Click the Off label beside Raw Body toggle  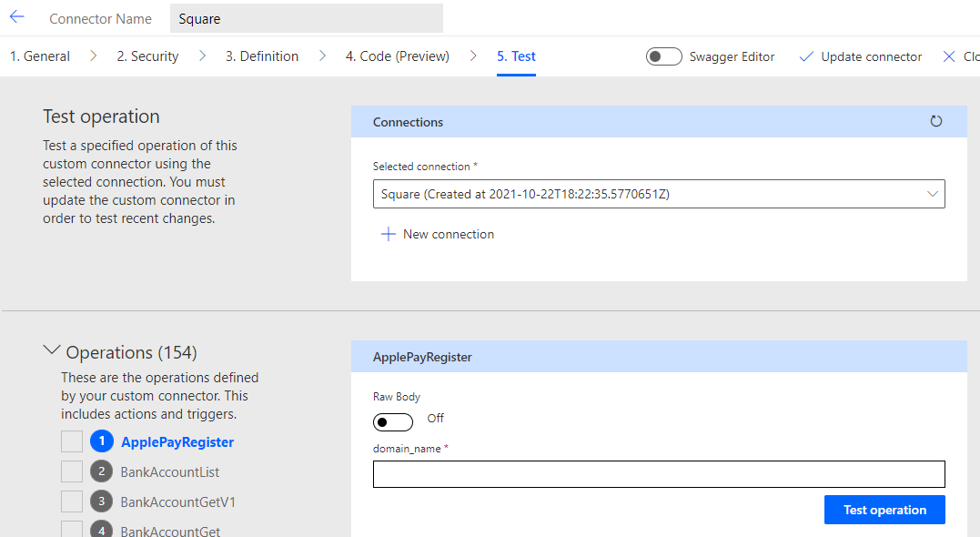(x=435, y=418)
